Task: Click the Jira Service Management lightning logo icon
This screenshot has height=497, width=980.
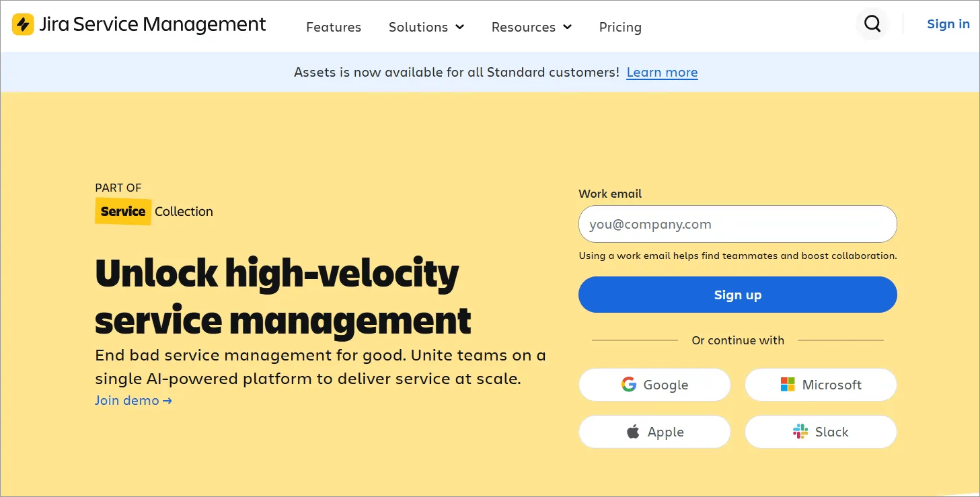Action: coord(23,24)
